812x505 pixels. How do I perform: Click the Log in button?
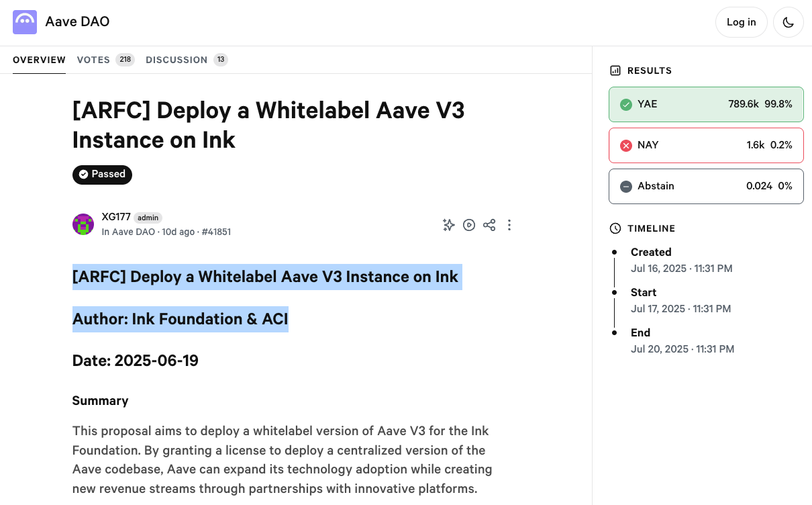coord(742,22)
